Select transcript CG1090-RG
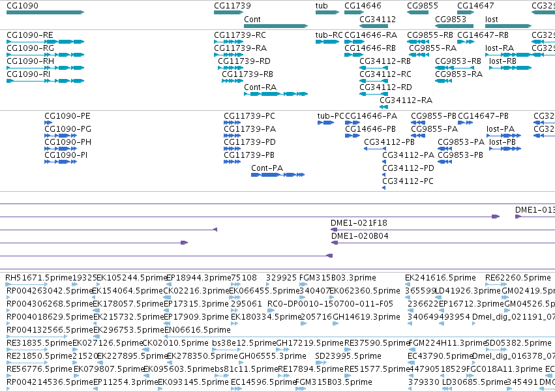The height and width of the screenshot is (392, 555). click(45, 55)
